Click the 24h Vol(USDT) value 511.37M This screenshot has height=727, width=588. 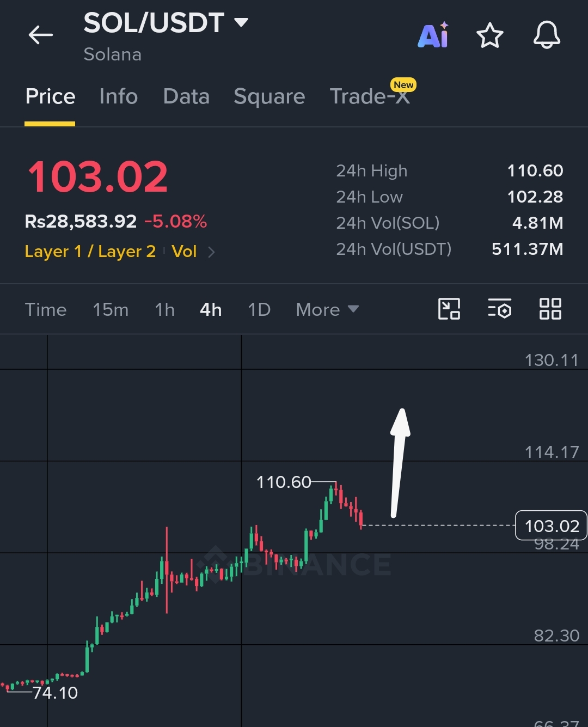pos(528,249)
